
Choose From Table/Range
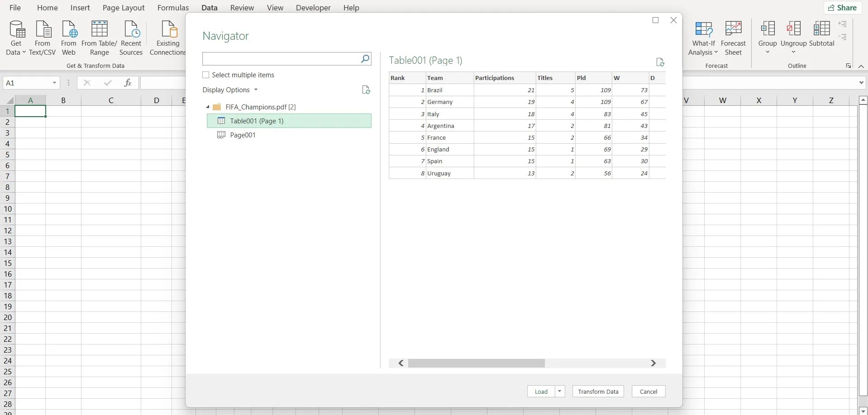[x=99, y=38]
